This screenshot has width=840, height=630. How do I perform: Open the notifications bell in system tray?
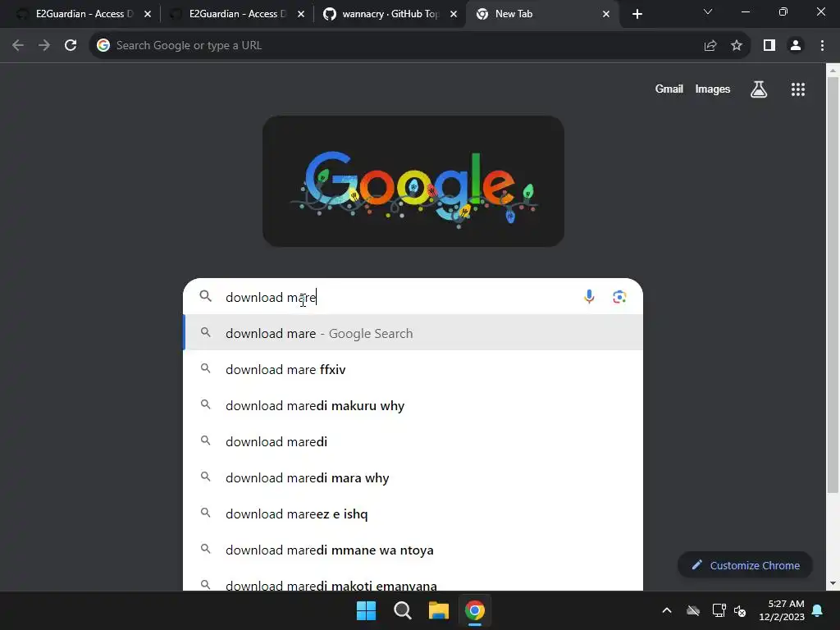(818, 610)
